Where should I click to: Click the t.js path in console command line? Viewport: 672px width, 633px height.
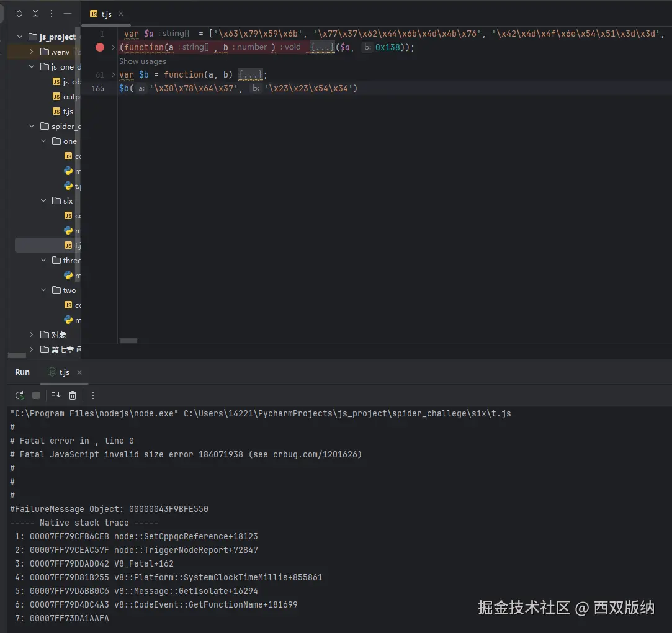coord(347,413)
